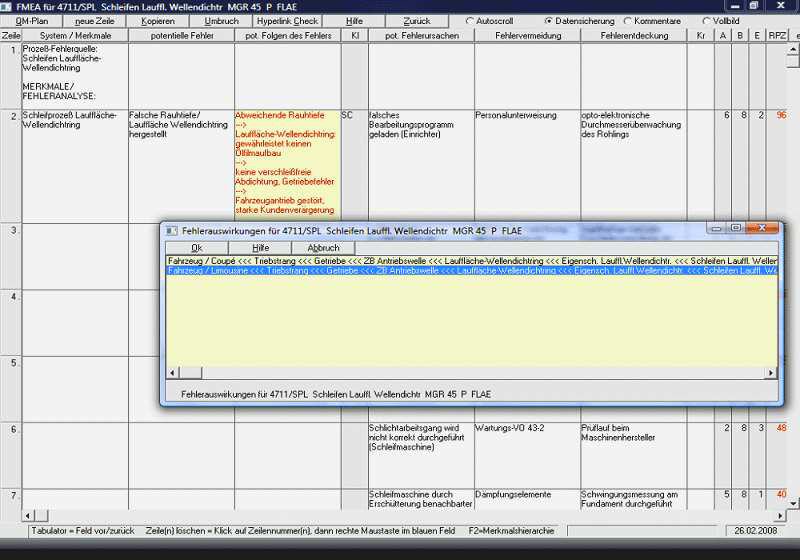The image size is (800, 560).
Task: Select row number 1
Action: 11,76
